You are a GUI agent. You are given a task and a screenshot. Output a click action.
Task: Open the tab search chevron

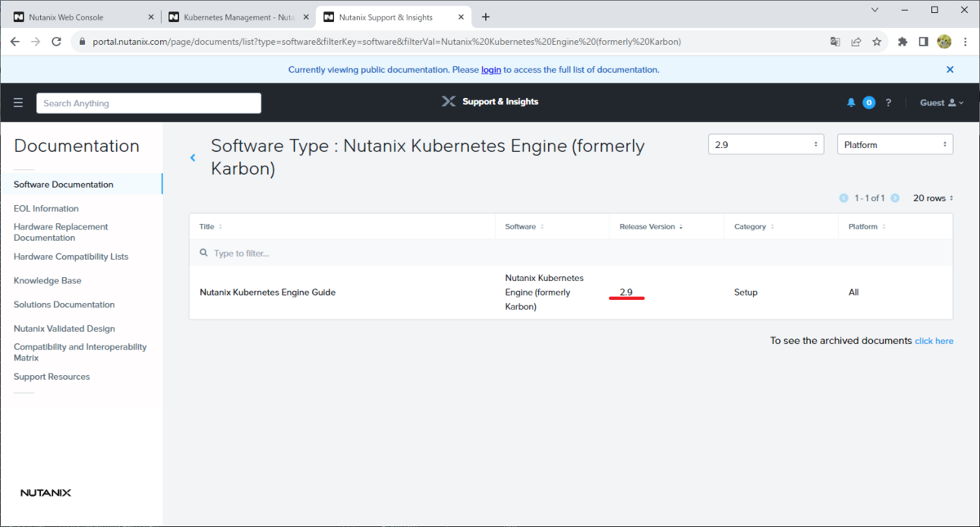click(x=875, y=11)
